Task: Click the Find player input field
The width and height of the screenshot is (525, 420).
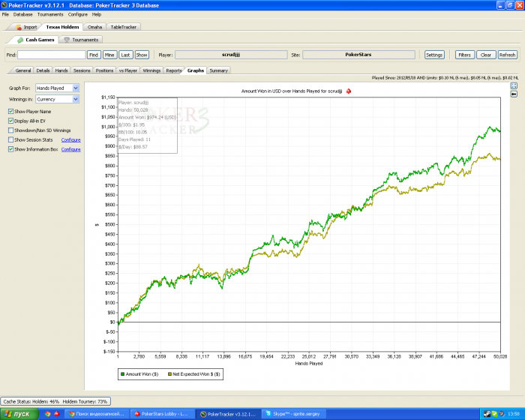Action: (51, 55)
